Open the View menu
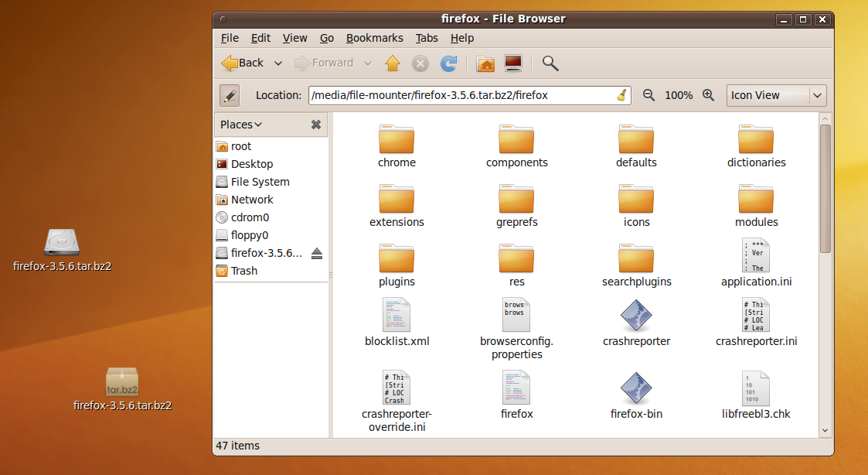The image size is (868, 475). pos(294,38)
